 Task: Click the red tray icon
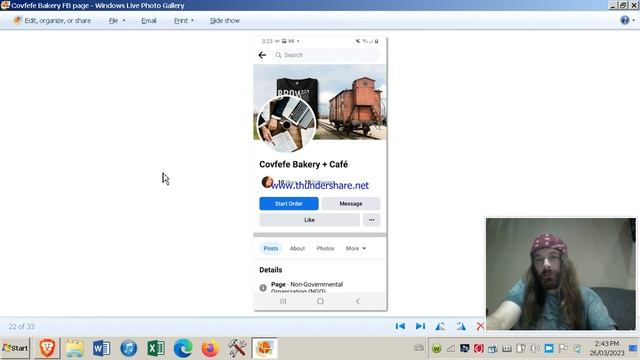pos(478,348)
